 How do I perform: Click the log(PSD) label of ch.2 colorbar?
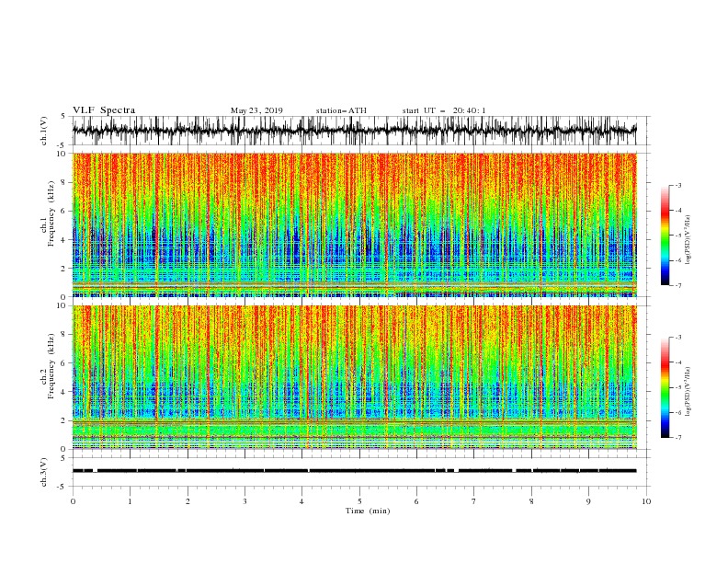click(688, 392)
